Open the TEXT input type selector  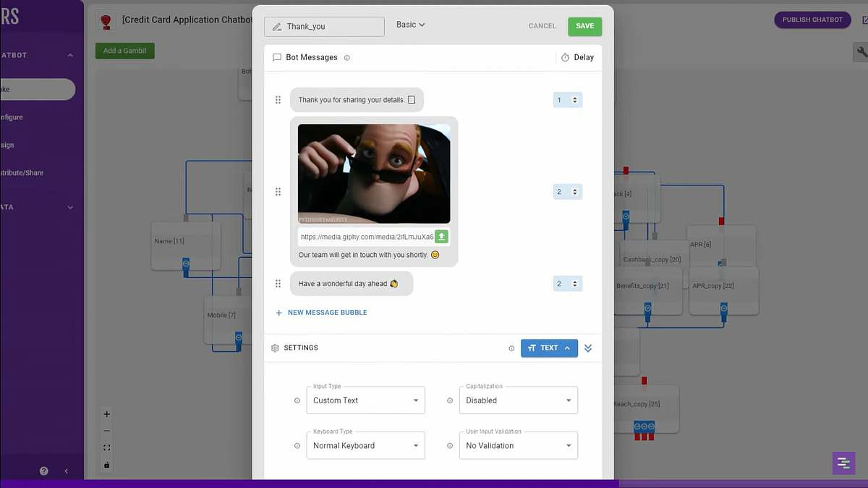(x=549, y=348)
